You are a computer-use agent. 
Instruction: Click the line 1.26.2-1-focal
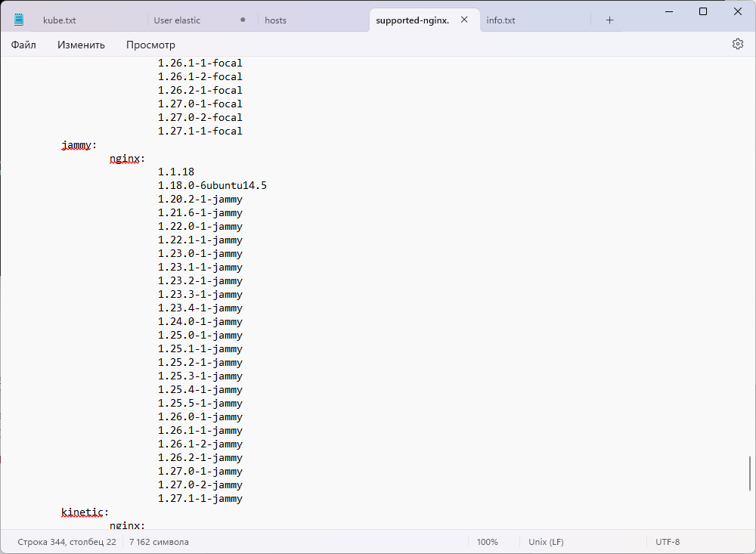pyautogui.click(x=200, y=90)
